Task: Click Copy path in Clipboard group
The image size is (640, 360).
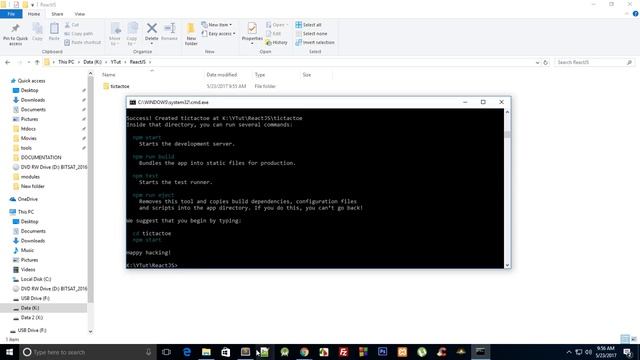Action: coord(79,33)
